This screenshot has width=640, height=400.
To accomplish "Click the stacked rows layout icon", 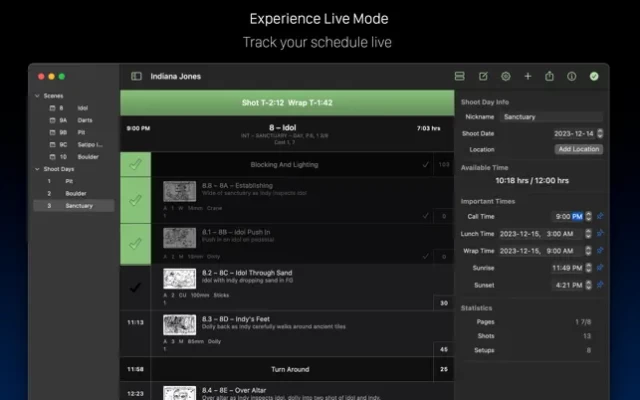I will pyautogui.click(x=459, y=76).
